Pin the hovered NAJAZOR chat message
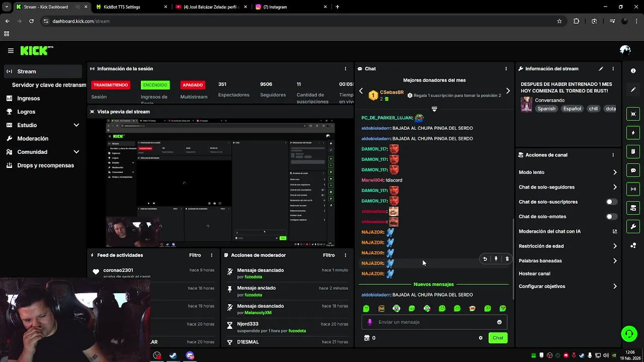Viewport: 644px width, 362px height. pyautogui.click(x=496, y=259)
